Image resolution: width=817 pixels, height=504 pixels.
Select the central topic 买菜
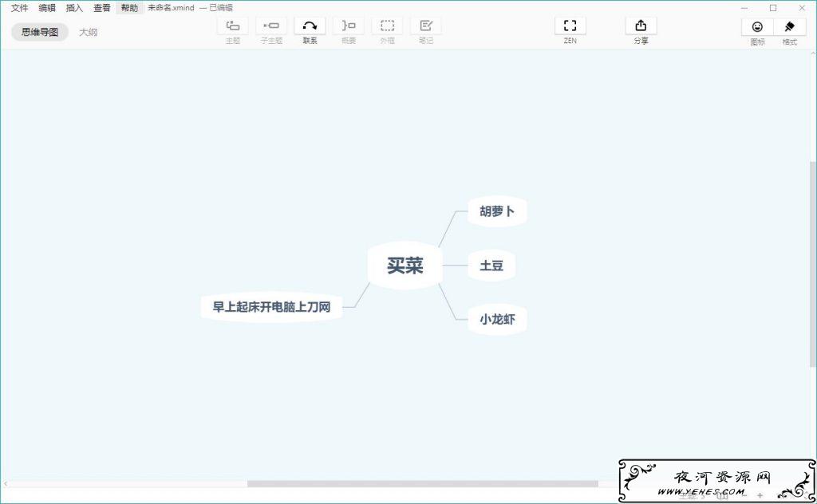[x=405, y=265]
